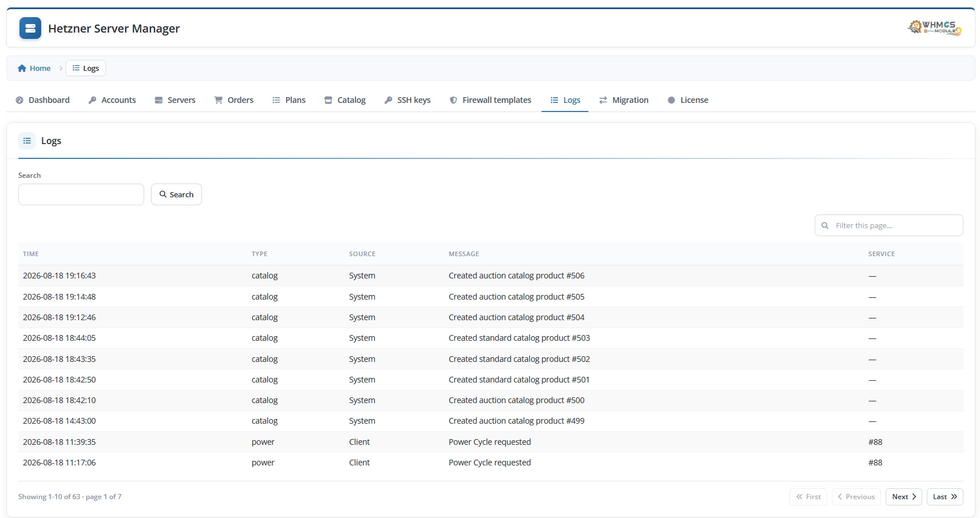Viewport: 980px width, 518px height.
Task: Click timestamp 2026-08-18 18:42:10
Action: pos(59,400)
